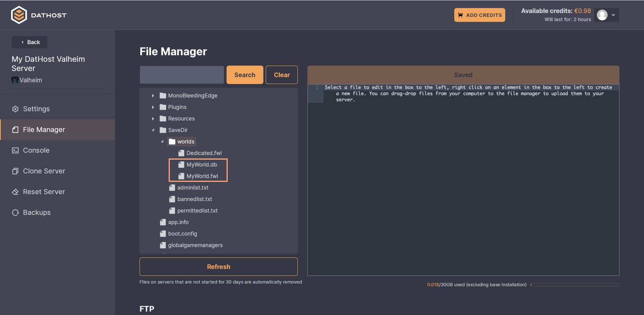The image size is (644, 315).
Task: Open adminlist.txt in the file tree
Action: pyautogui.click(x=193, y=188)
